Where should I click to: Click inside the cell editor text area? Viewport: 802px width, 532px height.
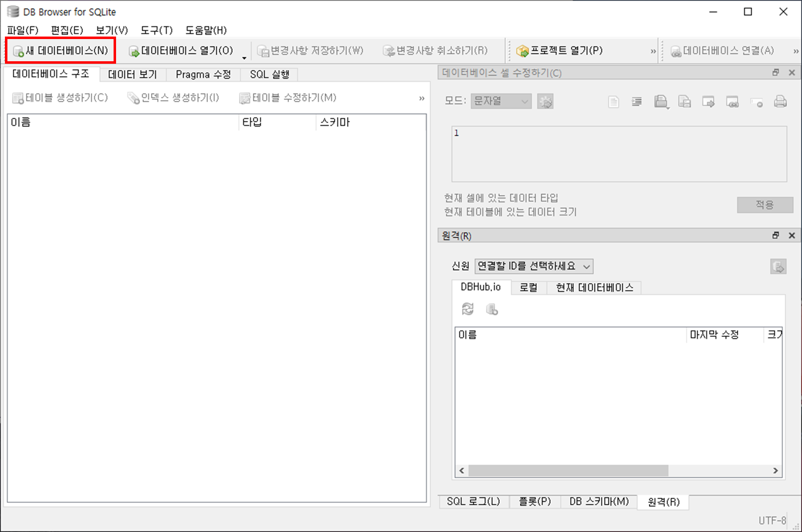click(619, 154)
